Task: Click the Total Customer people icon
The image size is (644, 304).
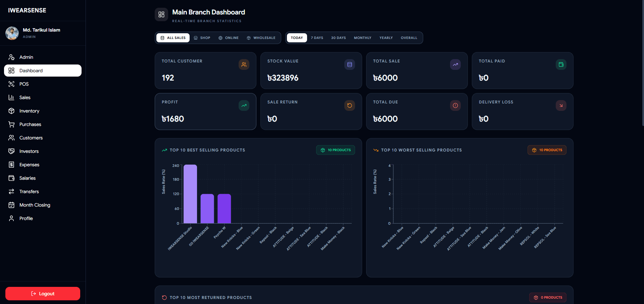Action: coord(244,64)
